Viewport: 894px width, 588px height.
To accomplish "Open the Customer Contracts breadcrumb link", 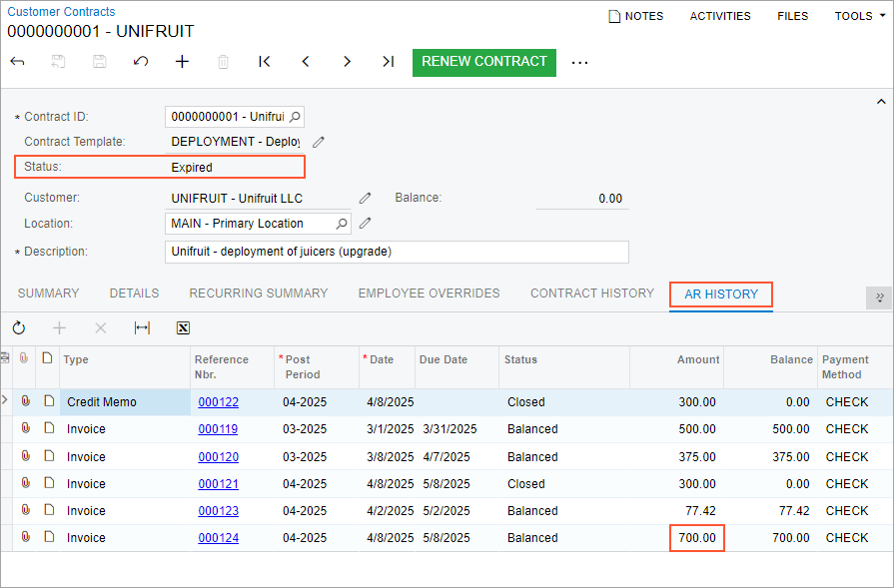I will 61,12.
